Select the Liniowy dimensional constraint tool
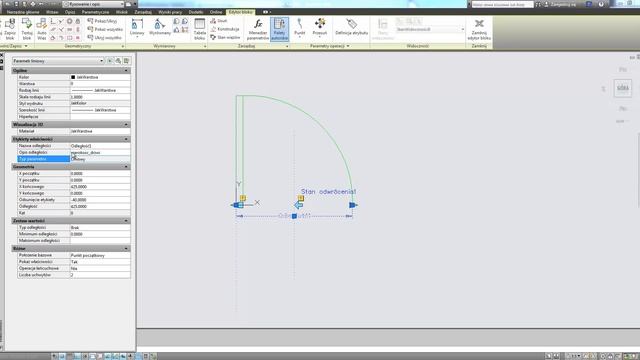The height and width of the screenshot is (360, 640). coord(137,27)
